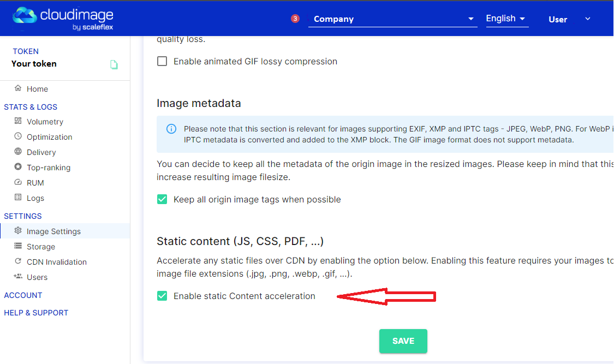
Task: Disable static Content acceleration
Action: pyautogui.click(x=162, y=296)
